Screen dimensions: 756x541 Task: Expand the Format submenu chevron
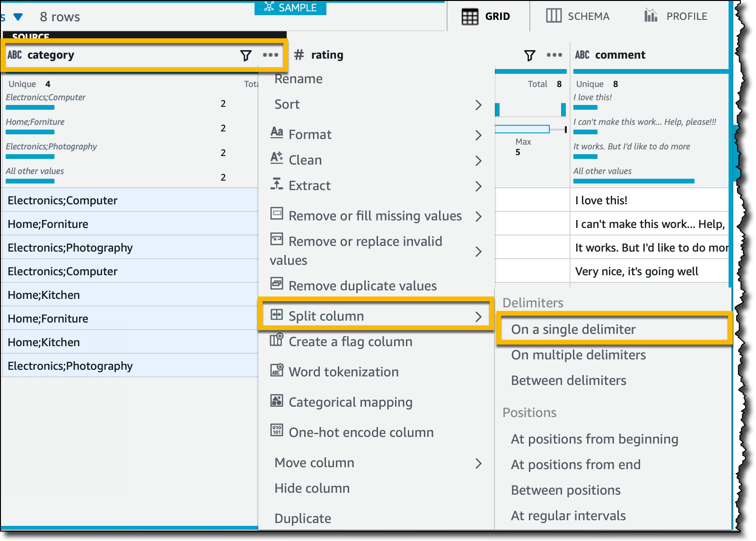coord(478,135)
